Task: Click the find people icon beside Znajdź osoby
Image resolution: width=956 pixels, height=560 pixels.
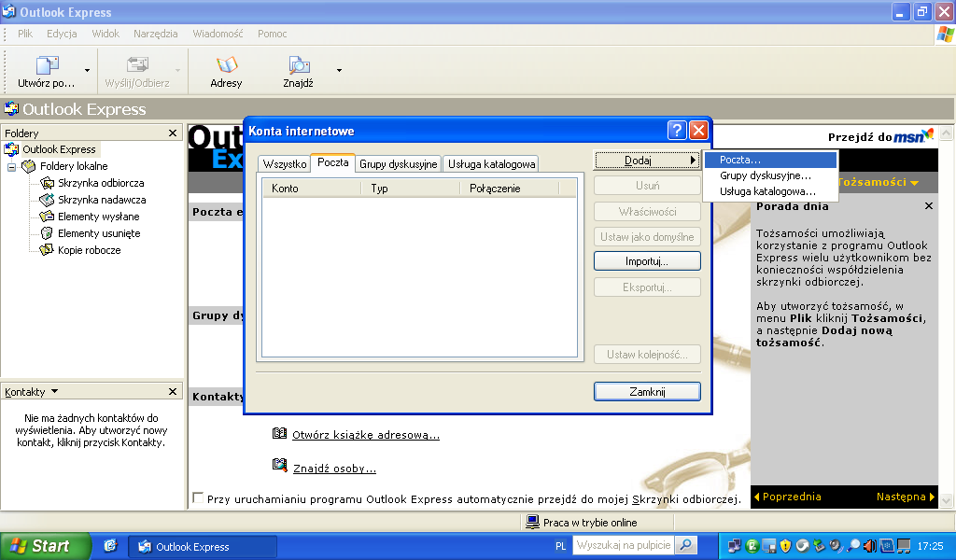Action: pos(279,466)
